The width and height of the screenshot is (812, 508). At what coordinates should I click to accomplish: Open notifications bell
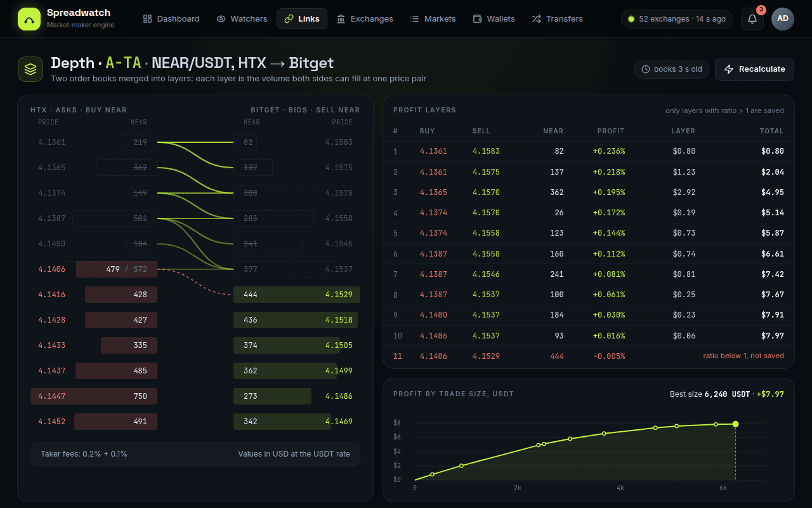click(x=752, y=19)
